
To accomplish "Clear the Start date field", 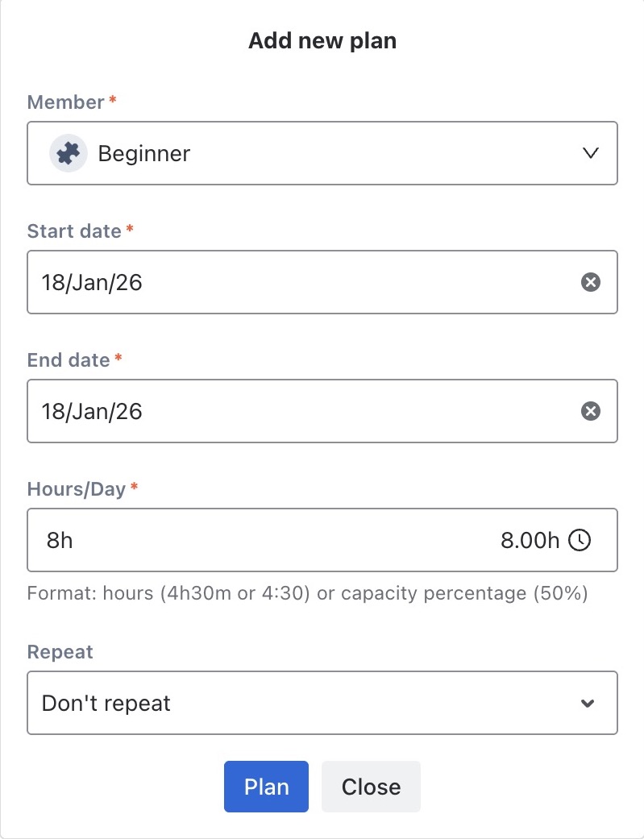I will click(591, 282).
